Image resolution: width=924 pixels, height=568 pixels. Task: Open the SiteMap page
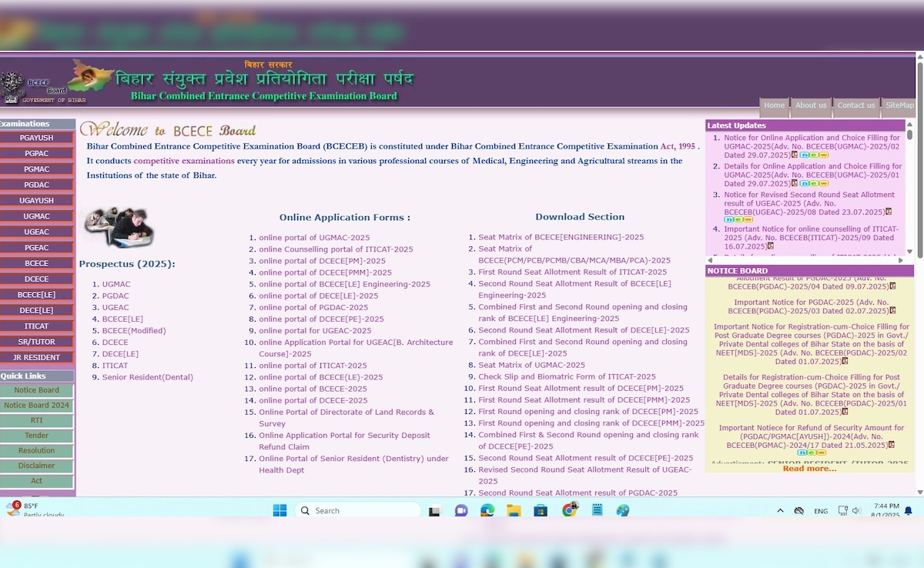point(899,106)
